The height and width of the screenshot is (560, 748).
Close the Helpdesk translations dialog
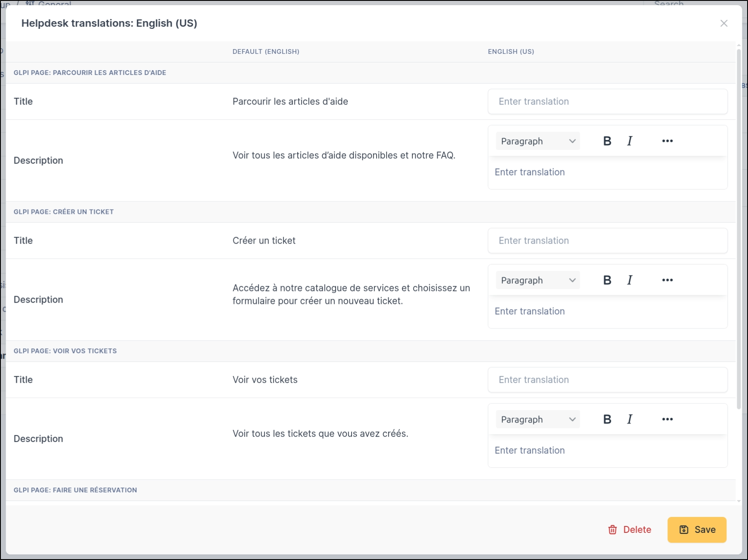[723, 23]
